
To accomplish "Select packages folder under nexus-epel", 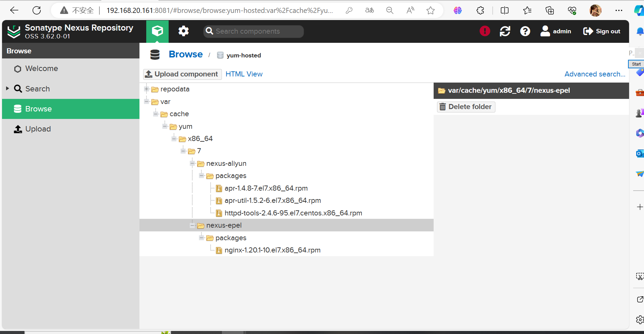I will click(231, 238).
